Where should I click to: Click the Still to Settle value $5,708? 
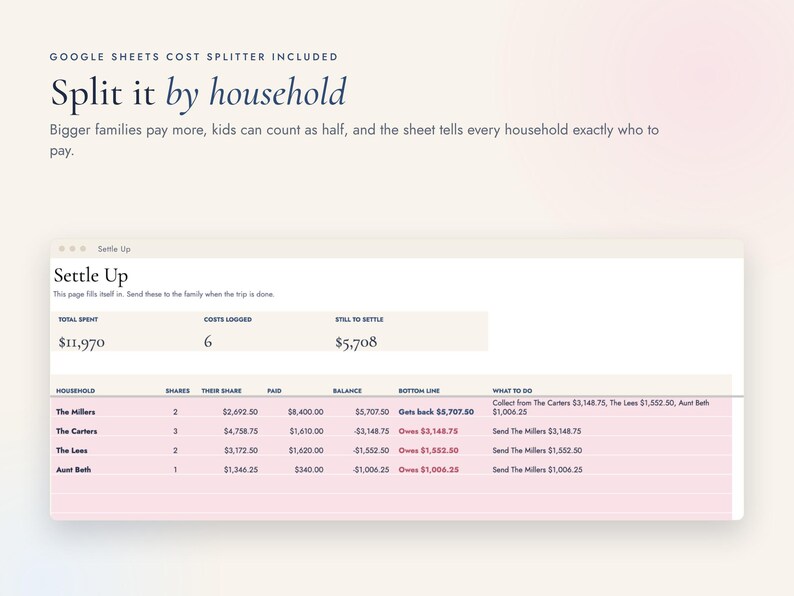point(356,342)
